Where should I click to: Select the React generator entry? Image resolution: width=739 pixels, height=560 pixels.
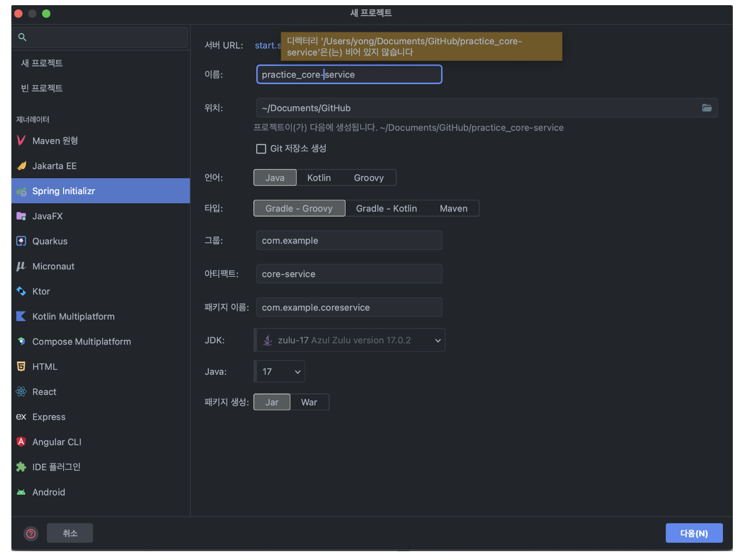point(101,392)
